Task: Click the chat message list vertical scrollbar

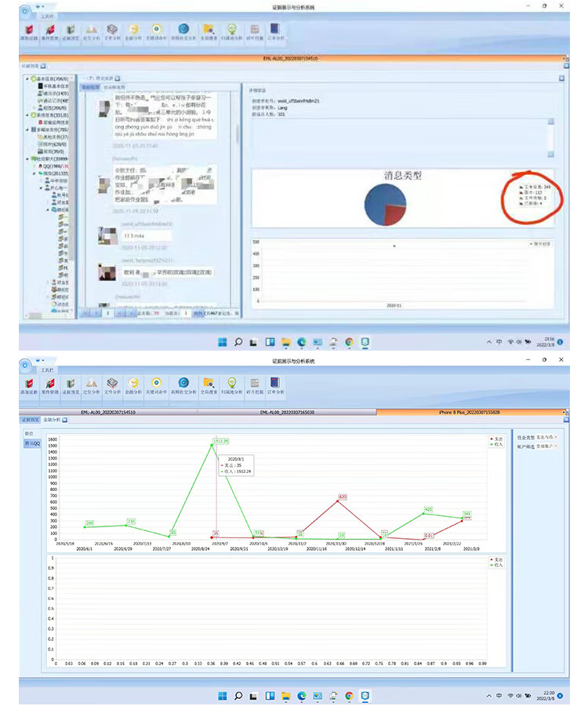Action: click(x=237, y=133)
